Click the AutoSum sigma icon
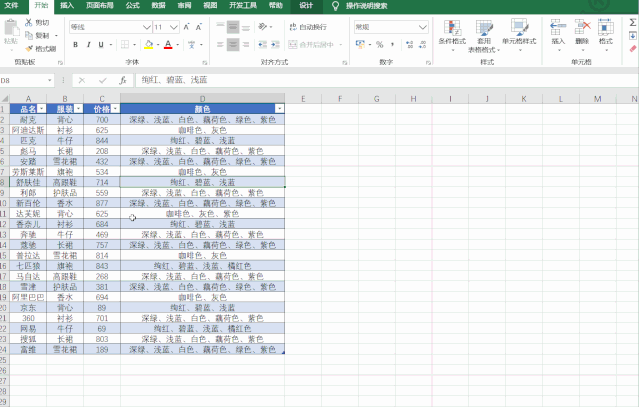This screenshot has width=639, height=407. click(633, 22)
